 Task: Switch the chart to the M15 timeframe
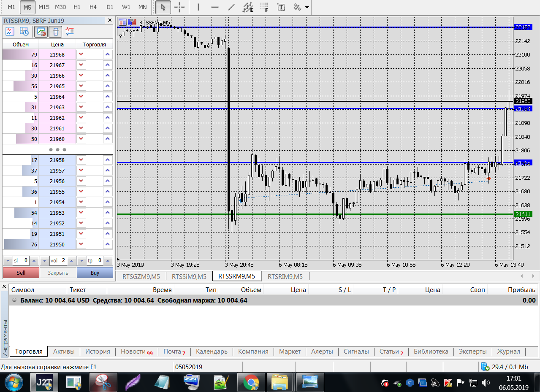pyautogui.click(x=43, y=7)
